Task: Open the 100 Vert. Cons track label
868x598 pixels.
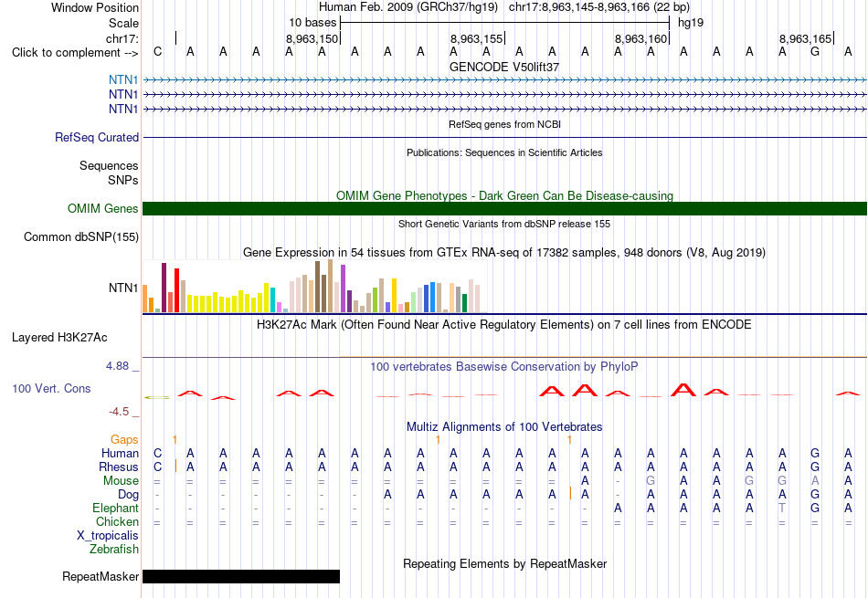Action: click(51, 388)
